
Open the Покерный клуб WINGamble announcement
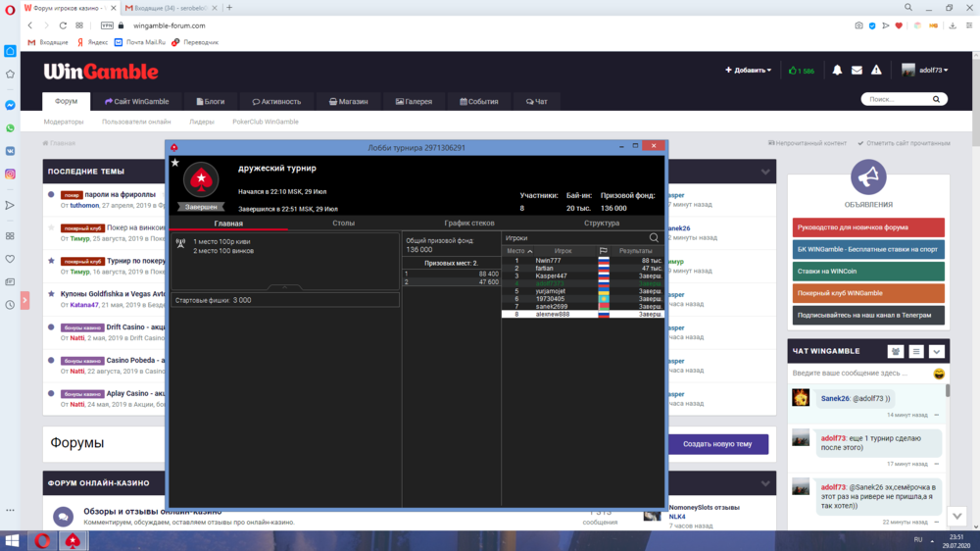868,293
